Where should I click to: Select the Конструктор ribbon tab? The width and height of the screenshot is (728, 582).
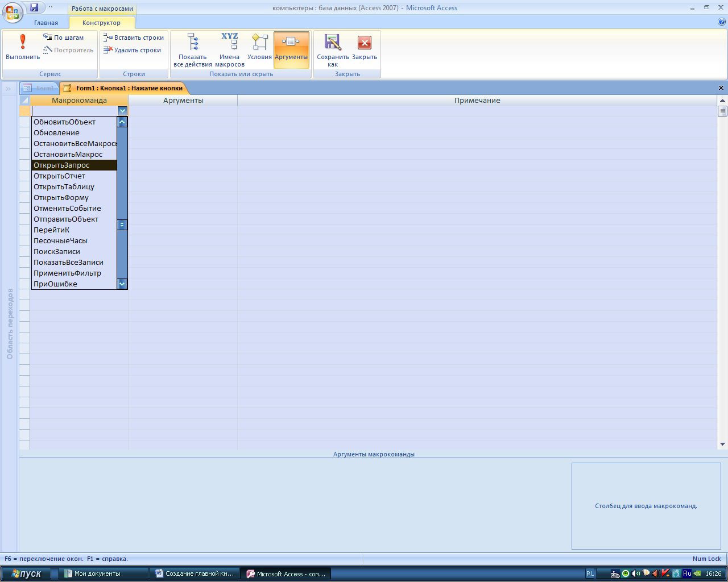(x=102, y=23)
